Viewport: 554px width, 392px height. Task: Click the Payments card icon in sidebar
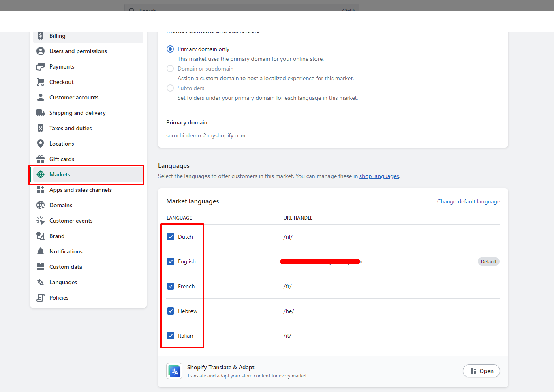click(41, 66)
